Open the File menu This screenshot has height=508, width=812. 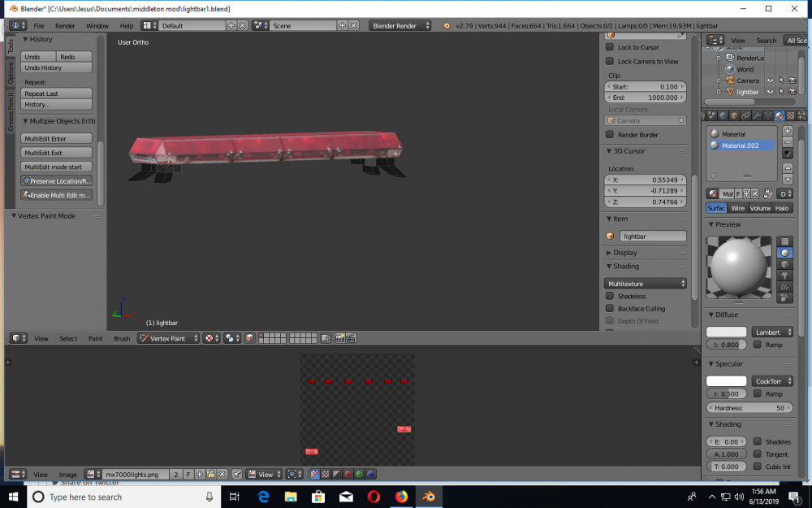(x=39, y=25)
